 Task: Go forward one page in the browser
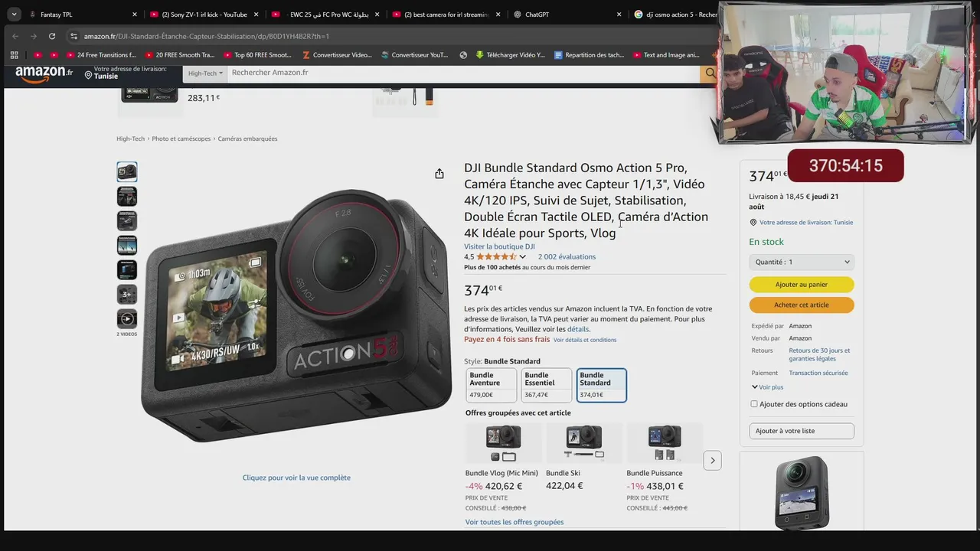click(34, 36)
